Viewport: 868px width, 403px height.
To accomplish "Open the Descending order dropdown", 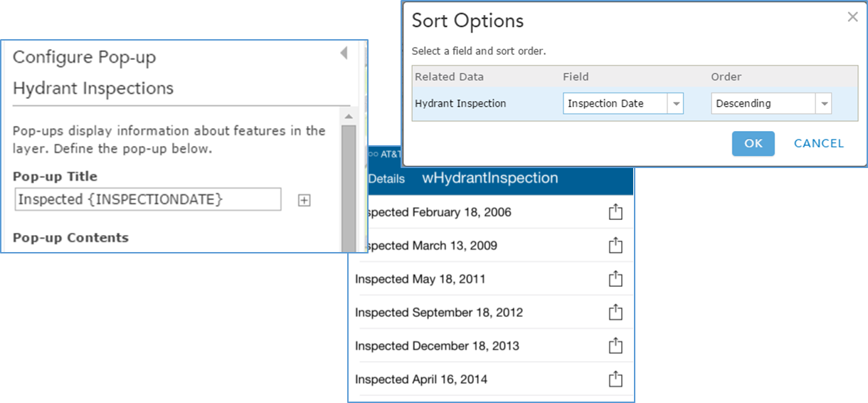I will [x=824, y=104].
